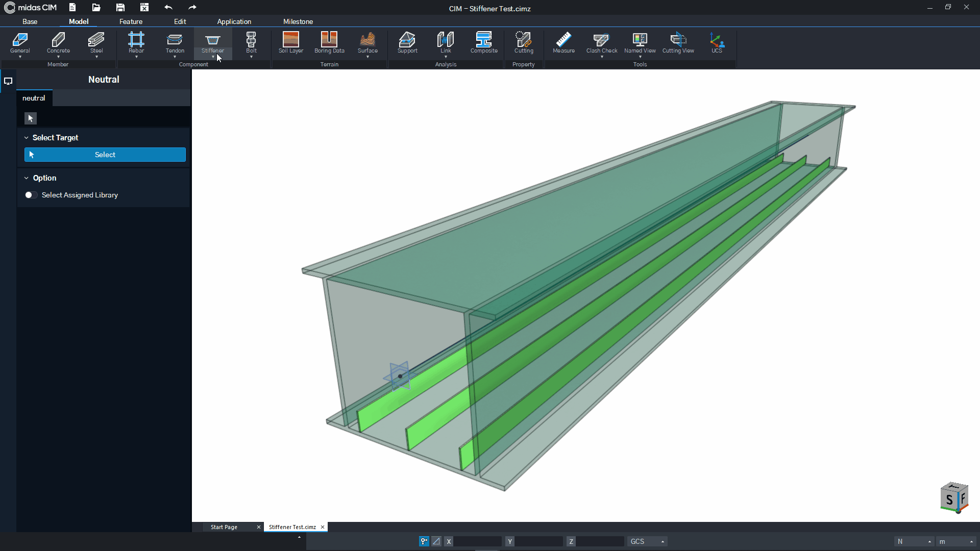
Task: Activate the Measure tool
Action: click(x=563, y=43)
